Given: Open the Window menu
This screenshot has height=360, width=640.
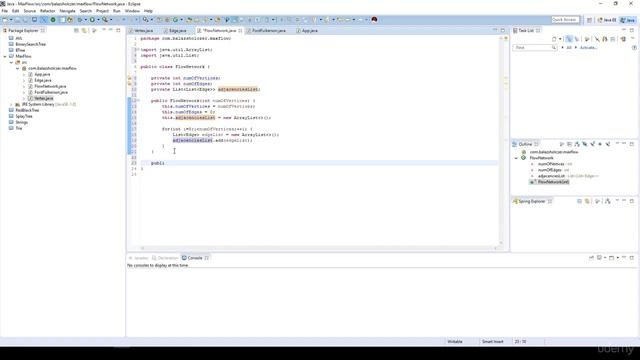Looking at the screenshot, I should [132, 11].
